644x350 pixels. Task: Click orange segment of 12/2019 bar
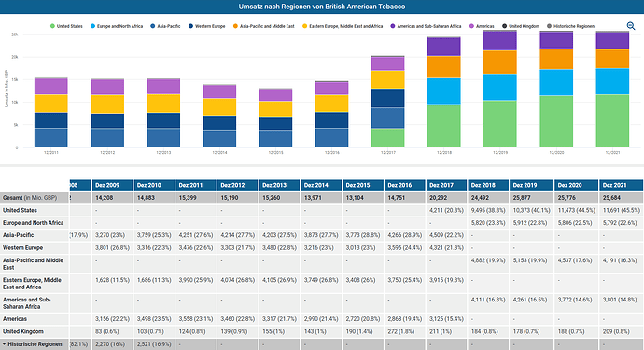click(500, 63)
